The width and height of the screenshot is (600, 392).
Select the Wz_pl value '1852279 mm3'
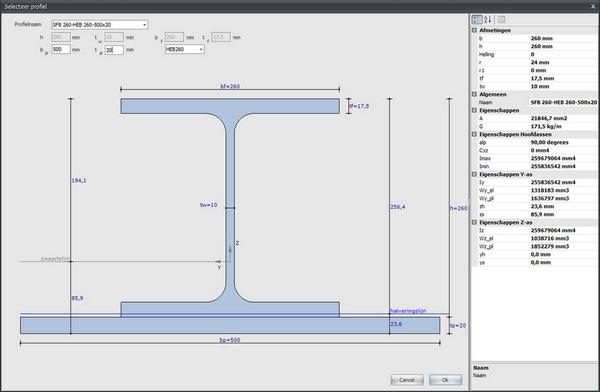point(550,247)
